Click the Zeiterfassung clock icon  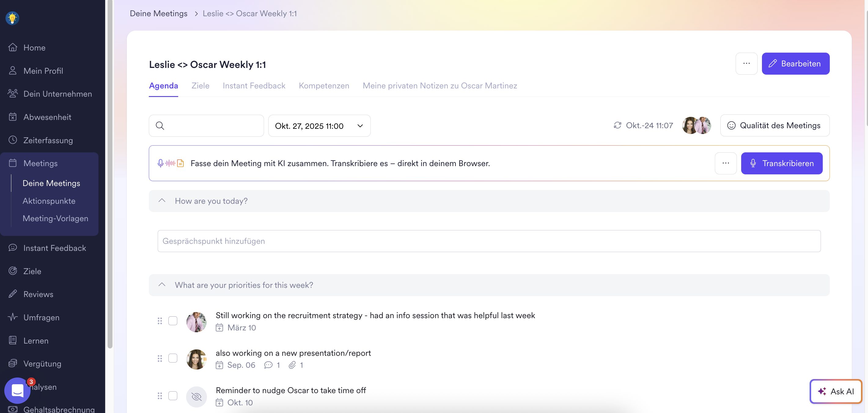pyautogui.click(x=13, y=140)
